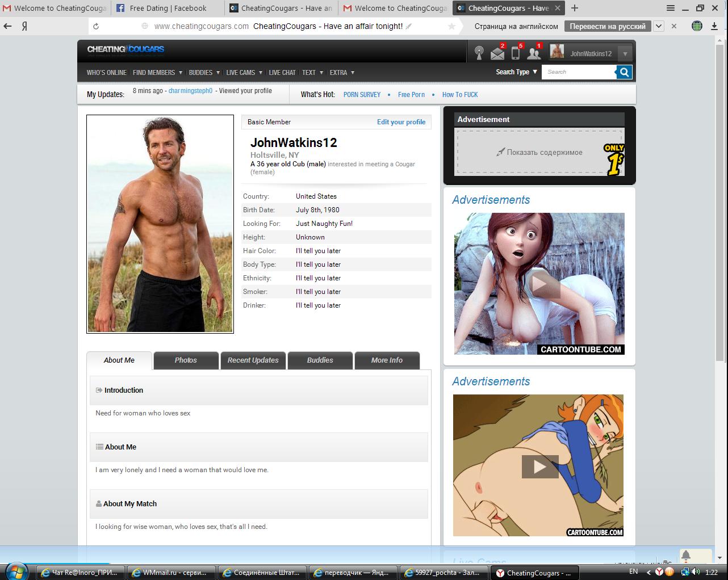Expand the TEXT nav dropdown
The image size is (728, 580).
(312, 73)
